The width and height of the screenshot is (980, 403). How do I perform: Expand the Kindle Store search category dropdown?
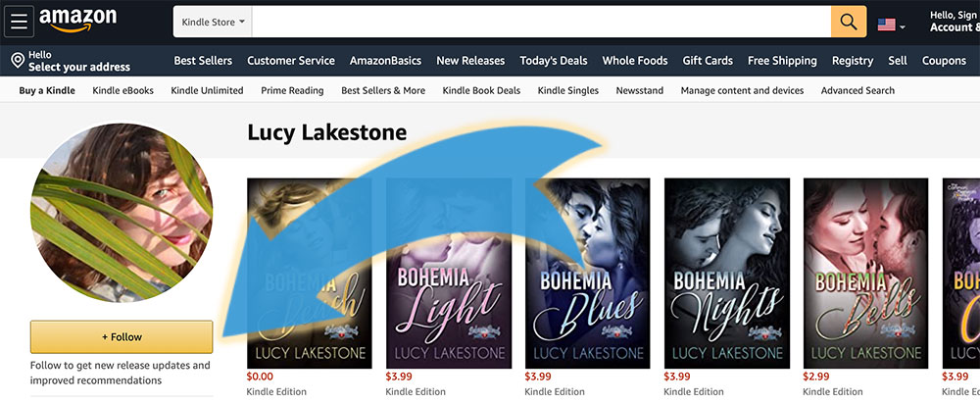[213, 22]
